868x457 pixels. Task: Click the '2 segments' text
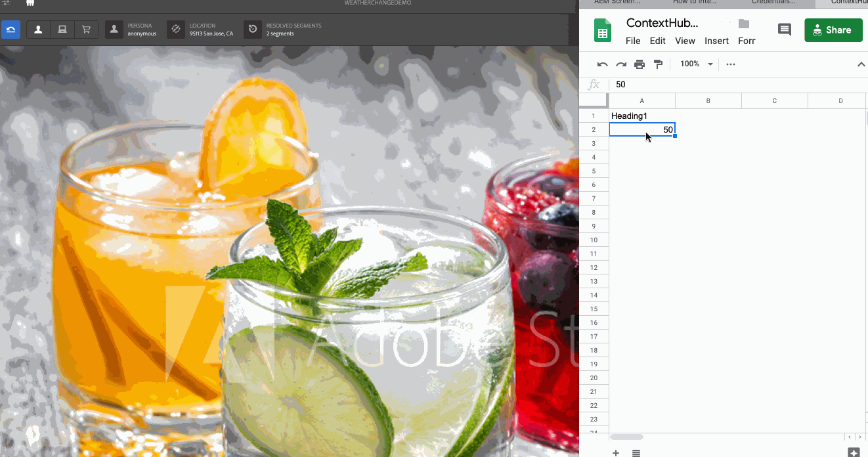coord(280,33)
